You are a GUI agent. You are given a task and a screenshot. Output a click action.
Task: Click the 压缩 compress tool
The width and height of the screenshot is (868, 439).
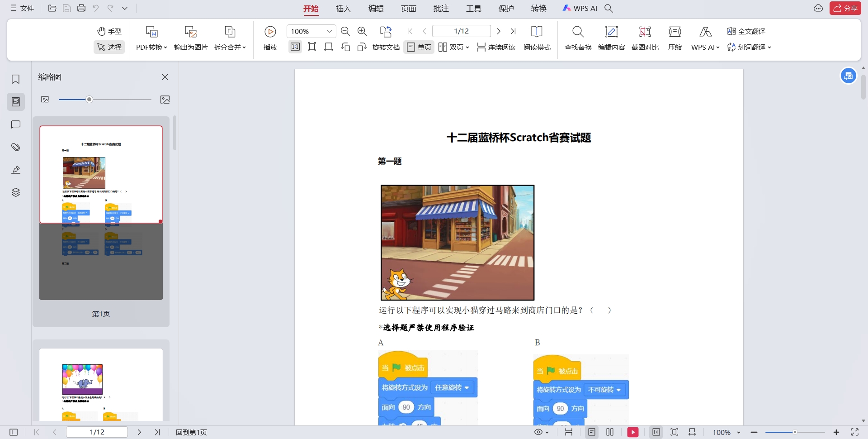[x=675, y=38]
